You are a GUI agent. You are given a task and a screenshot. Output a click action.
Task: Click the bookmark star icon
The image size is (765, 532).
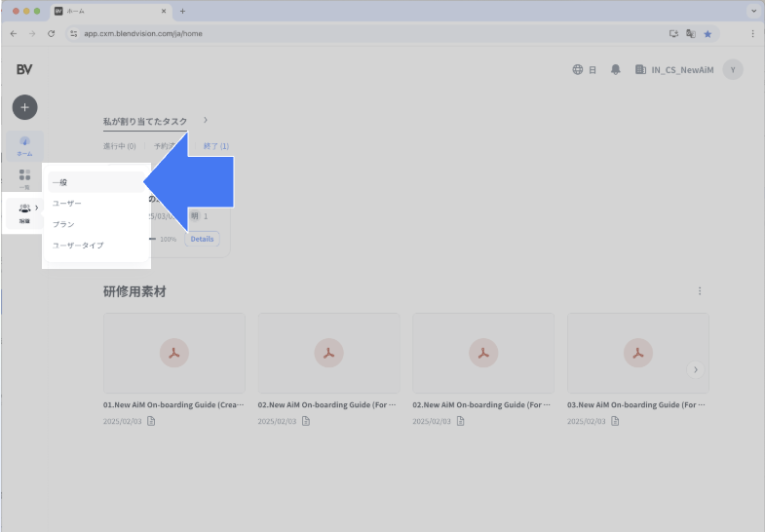point(708,34)
